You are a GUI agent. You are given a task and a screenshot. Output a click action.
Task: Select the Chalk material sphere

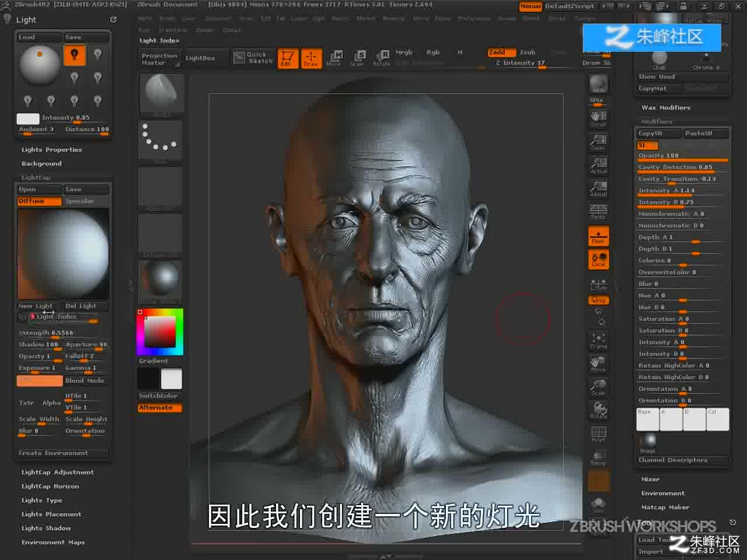(659, 59)
